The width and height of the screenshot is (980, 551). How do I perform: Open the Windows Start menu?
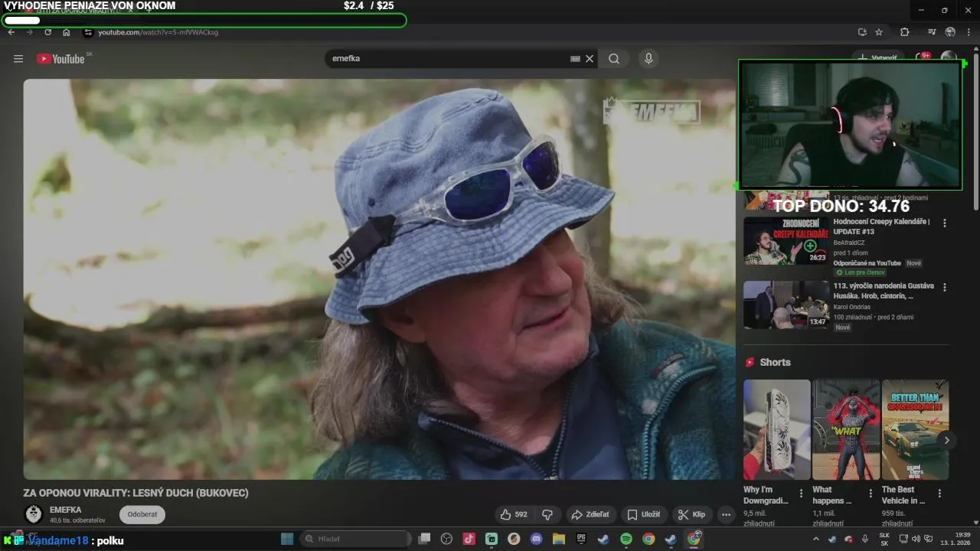click(x=287, y=539)
